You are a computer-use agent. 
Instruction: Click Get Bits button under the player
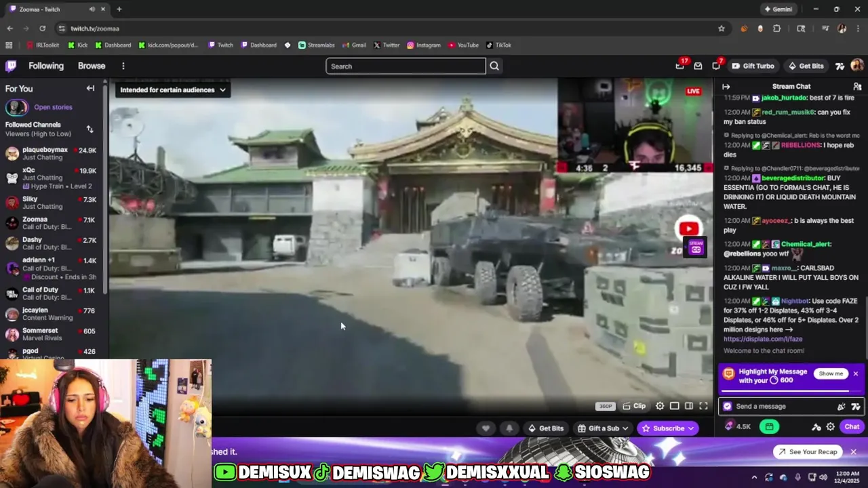[546, 428]
